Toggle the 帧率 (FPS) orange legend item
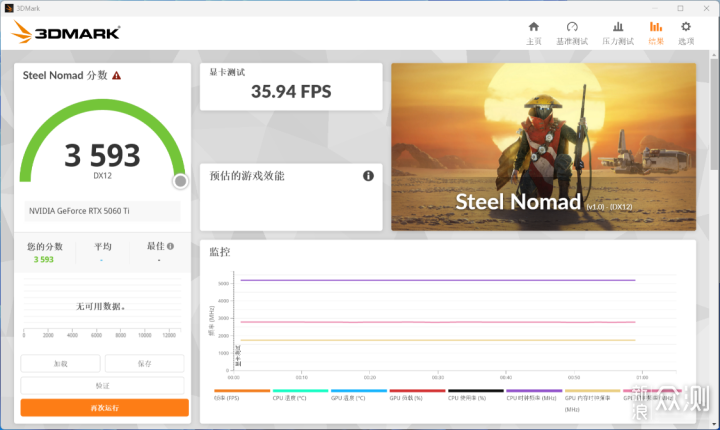Image resolution: width=720 pixels, height=430 pixels. [242, 395]
